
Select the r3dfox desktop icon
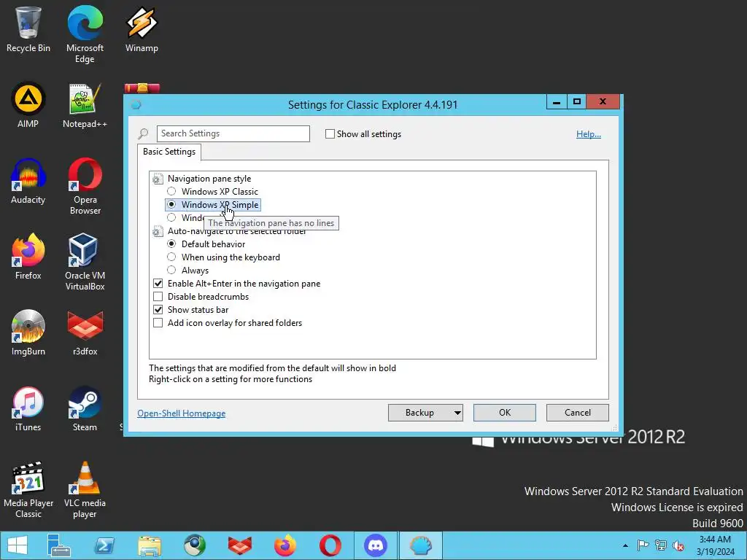point(85,332)
